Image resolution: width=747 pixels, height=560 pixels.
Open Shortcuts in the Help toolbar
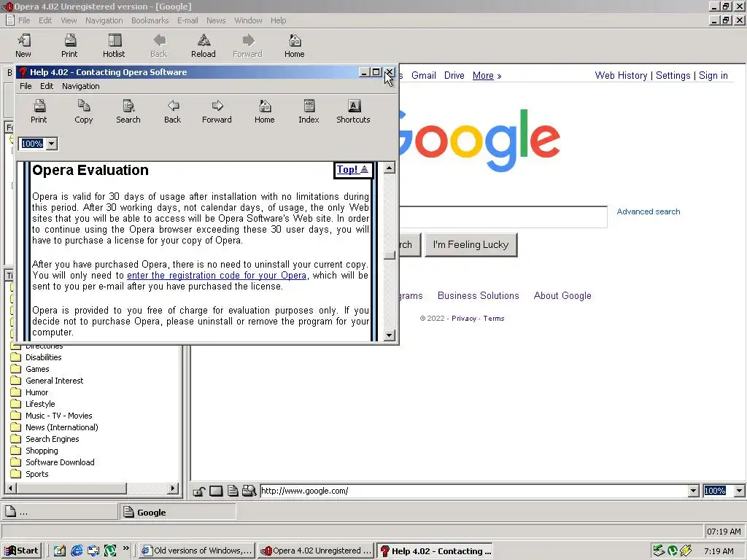click(x=354, y=112)
